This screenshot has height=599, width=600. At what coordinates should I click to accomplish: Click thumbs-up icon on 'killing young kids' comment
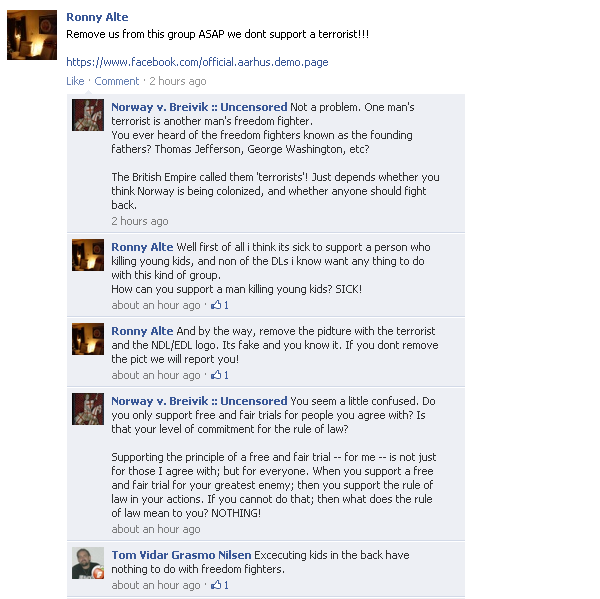[216, 305]
